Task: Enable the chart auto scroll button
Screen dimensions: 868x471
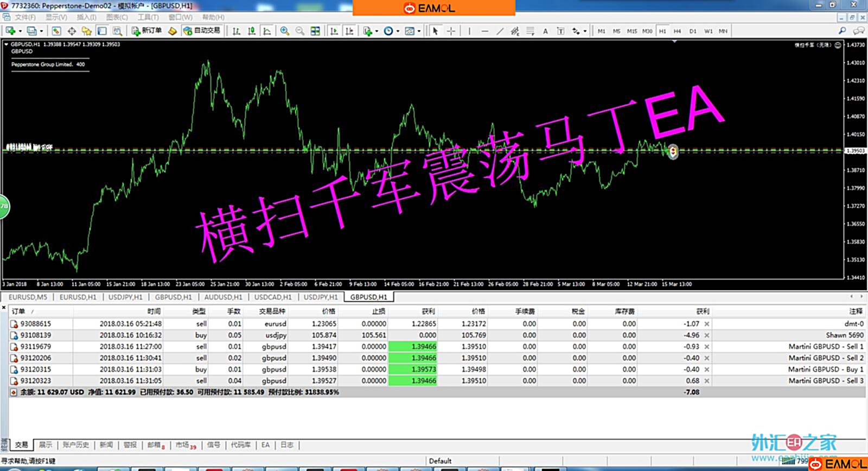Action: point(334,31)
